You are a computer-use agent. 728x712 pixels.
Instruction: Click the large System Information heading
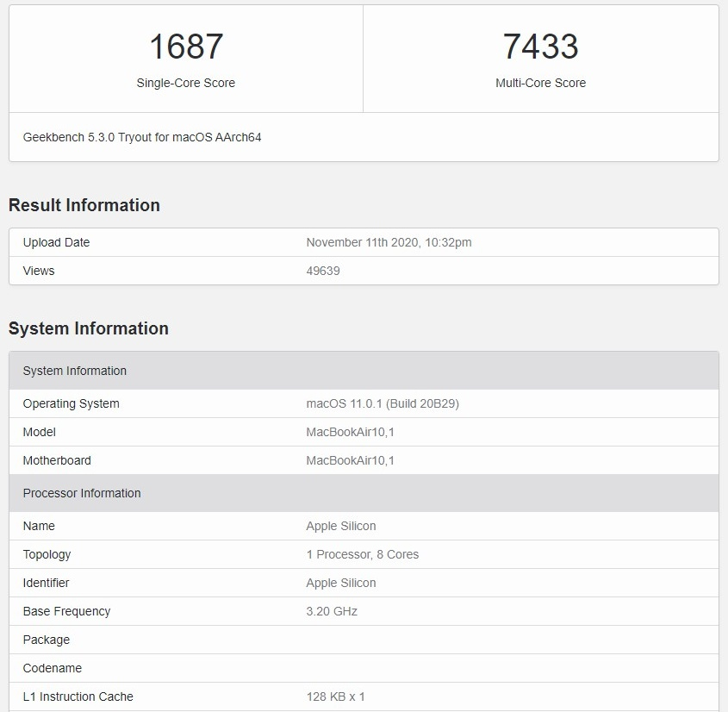(x=88, y=328)
